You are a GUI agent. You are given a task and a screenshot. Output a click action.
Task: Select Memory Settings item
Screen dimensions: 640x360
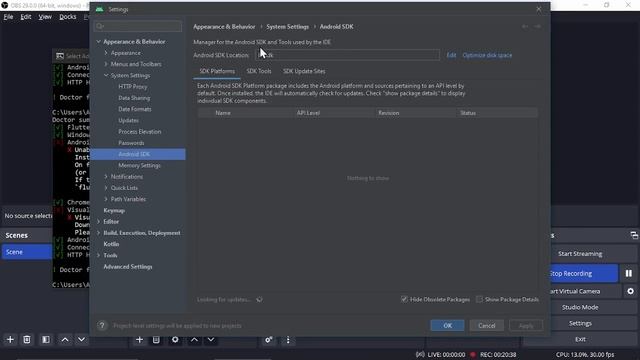(139, 165)
